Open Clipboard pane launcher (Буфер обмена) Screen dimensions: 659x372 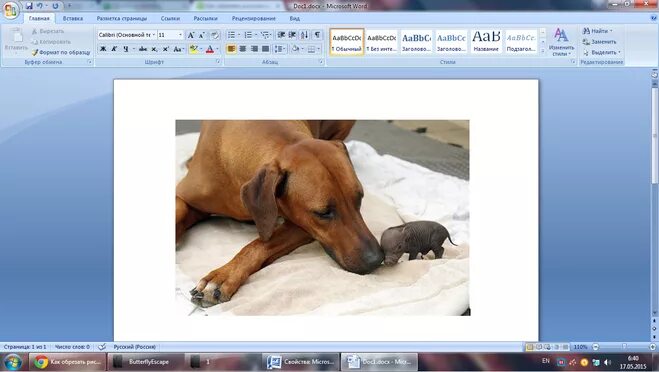[x=90, y=62]
